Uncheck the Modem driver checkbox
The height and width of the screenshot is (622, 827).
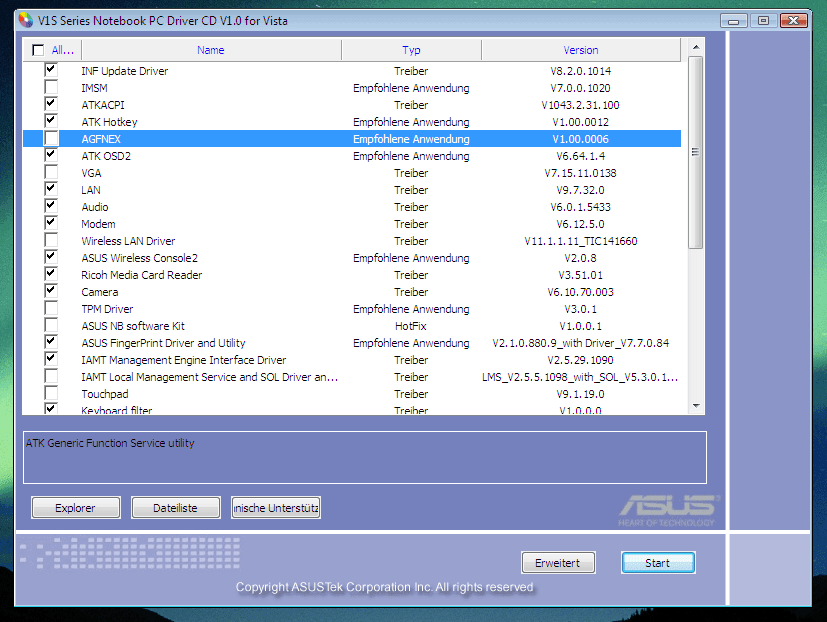coord(51,223)
